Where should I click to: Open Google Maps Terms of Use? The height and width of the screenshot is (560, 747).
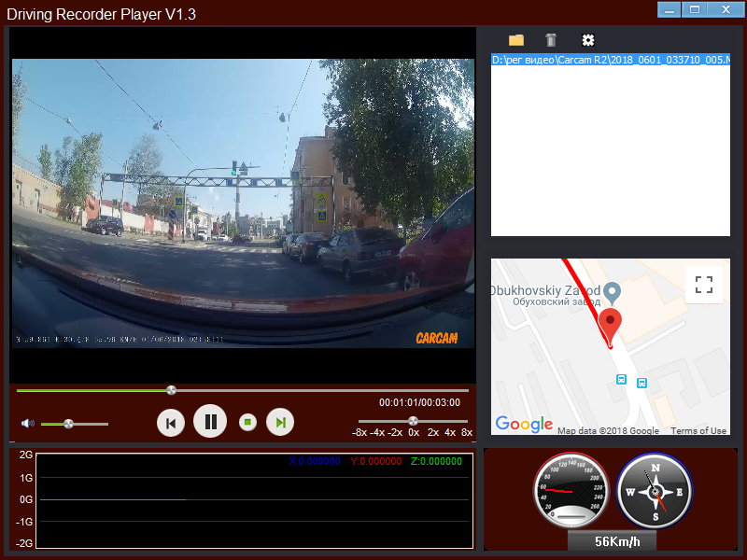pyautogui.click(x=698, y=430)
